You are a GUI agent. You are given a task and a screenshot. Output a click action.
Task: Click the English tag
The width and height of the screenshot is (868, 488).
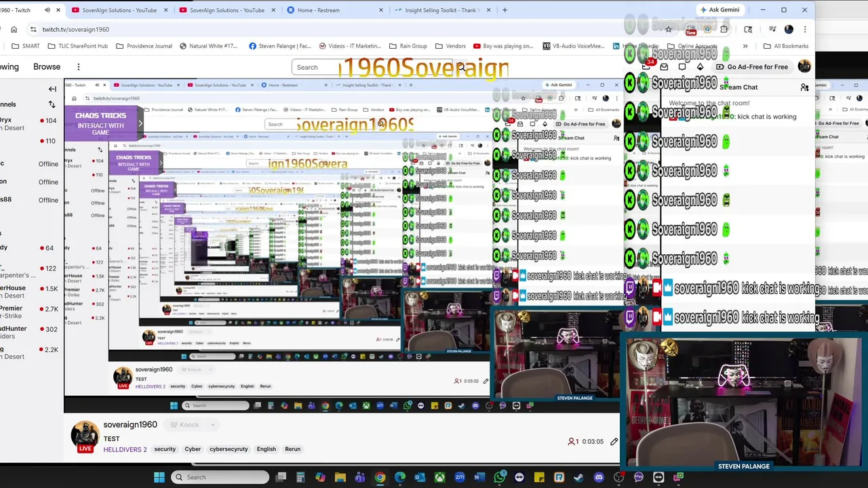(x=267, y=449)
